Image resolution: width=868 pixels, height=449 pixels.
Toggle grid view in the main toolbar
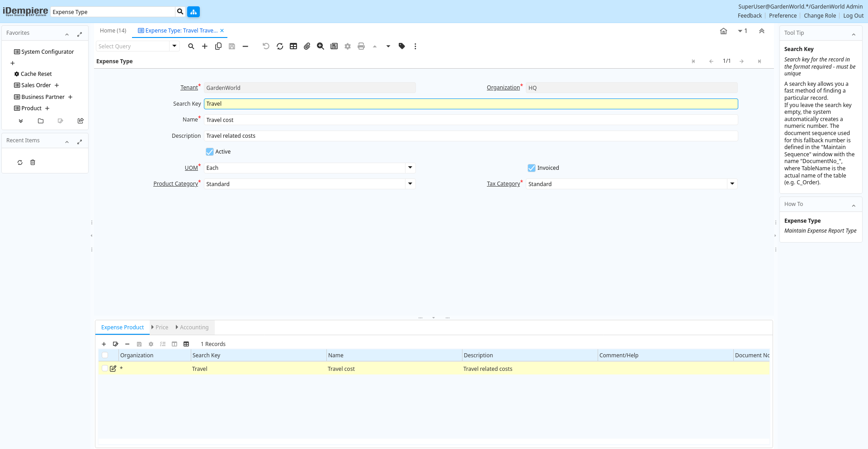[293, 46]
